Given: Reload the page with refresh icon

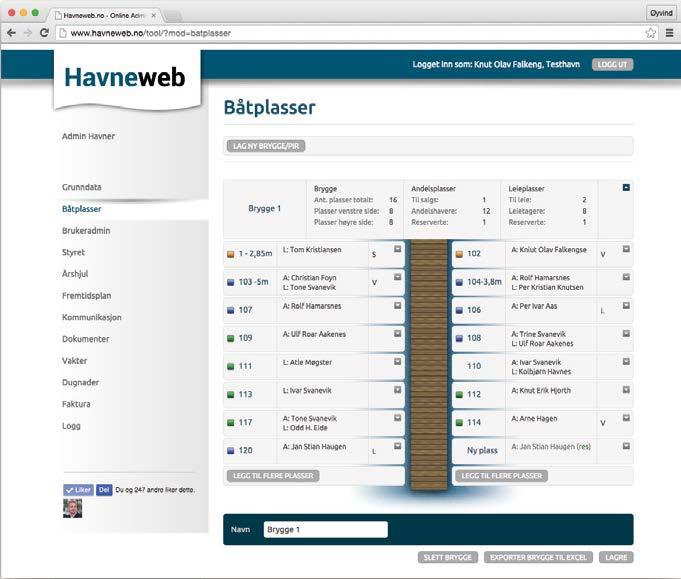Looking at the screenshot, I should point(44,33).
